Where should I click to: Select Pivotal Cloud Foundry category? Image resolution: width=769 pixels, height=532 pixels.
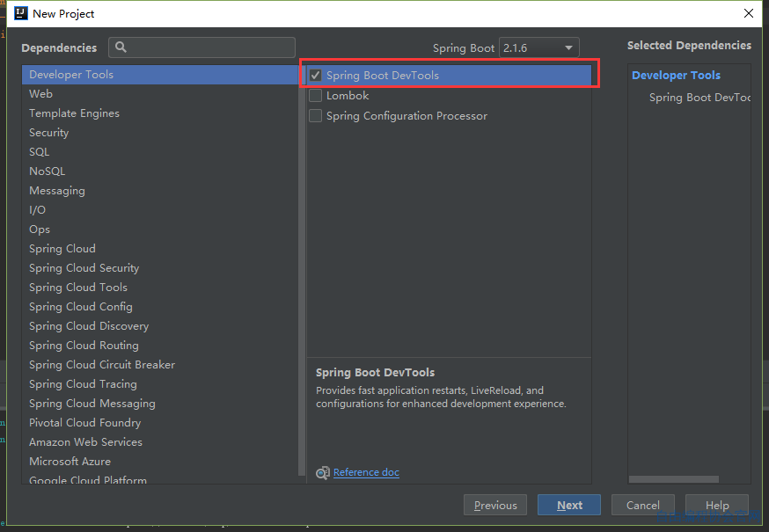coord(160,423)
